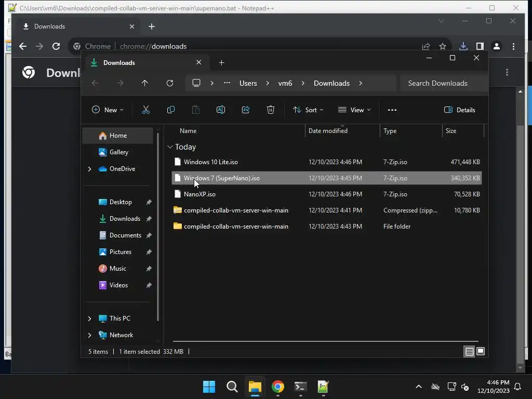Viewport: 532px width, 399px height.
Task: Click Chrome's Back arrow button
Action: click(23, 46)
